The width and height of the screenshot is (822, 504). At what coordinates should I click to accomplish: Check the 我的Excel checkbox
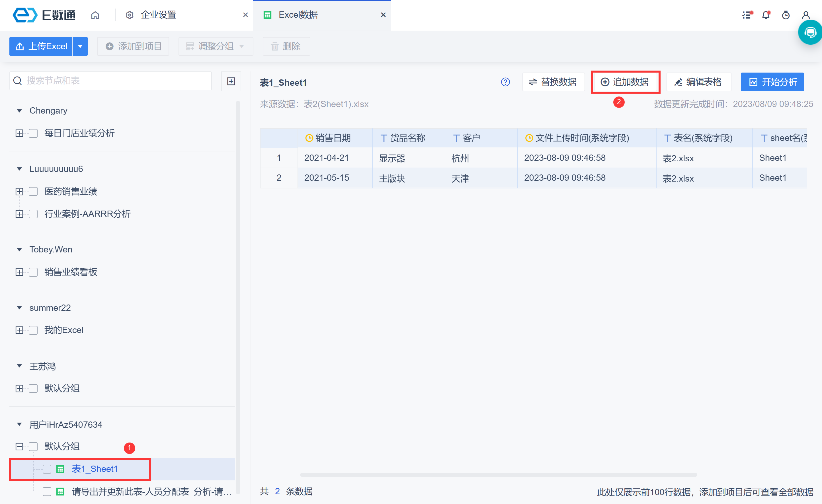[x=33, y=330]
